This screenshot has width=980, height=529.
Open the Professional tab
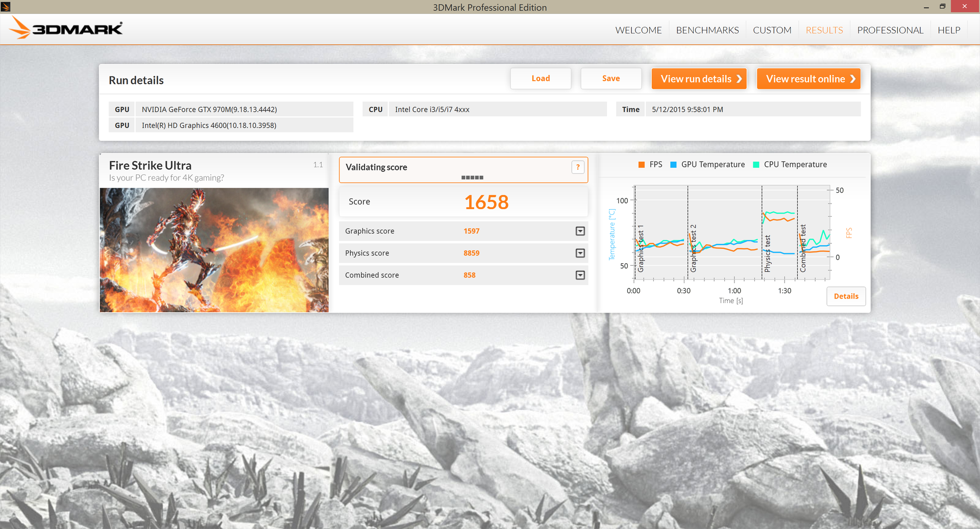890,30
